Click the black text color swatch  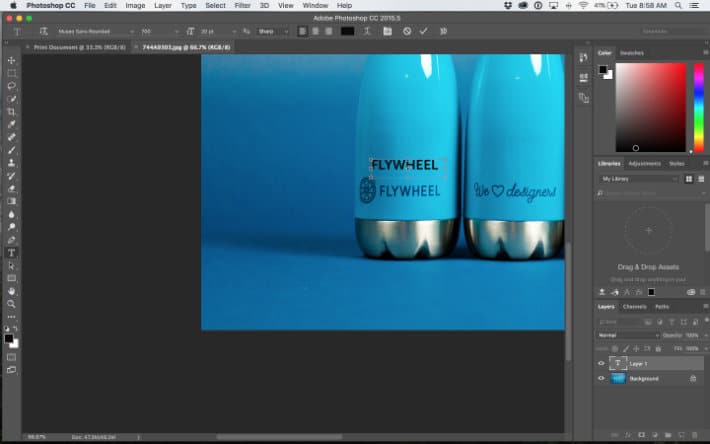click(347, 31)
